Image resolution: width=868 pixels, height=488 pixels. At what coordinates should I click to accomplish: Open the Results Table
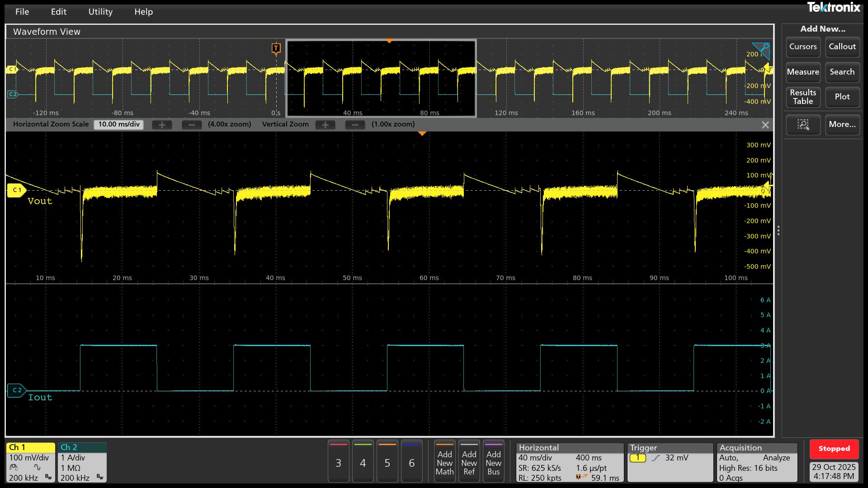(803, 97)
